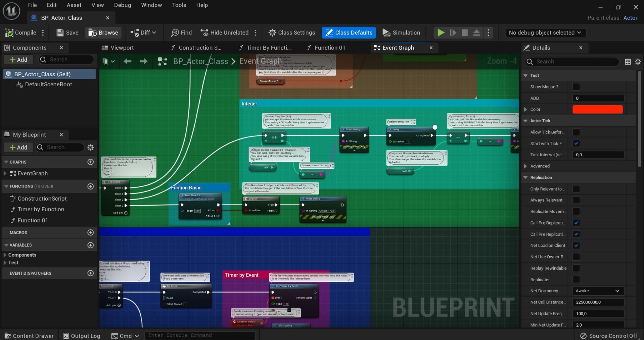Close the Event Graph tab
644x340 pixels.
tap(431, 48)
